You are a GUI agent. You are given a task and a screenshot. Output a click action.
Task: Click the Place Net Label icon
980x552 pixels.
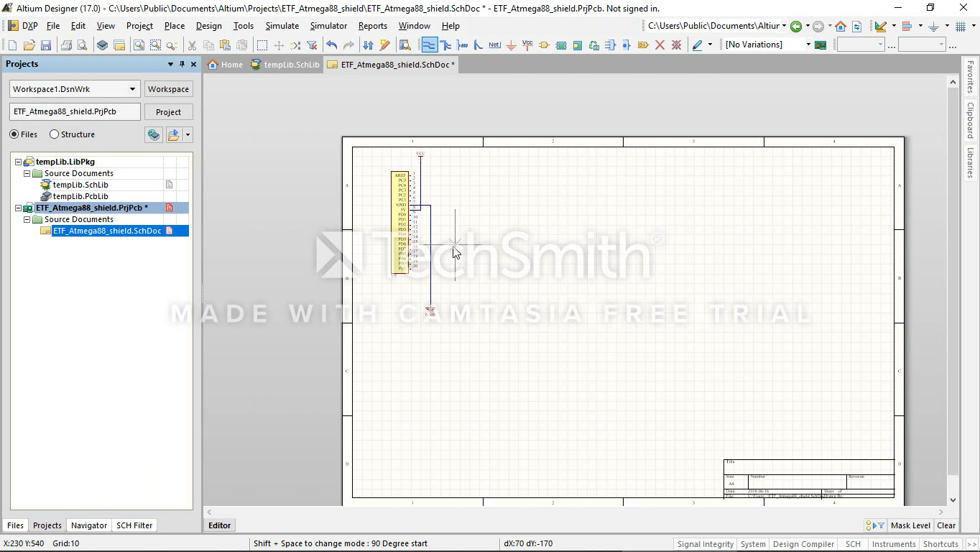(x=494, y=45)
